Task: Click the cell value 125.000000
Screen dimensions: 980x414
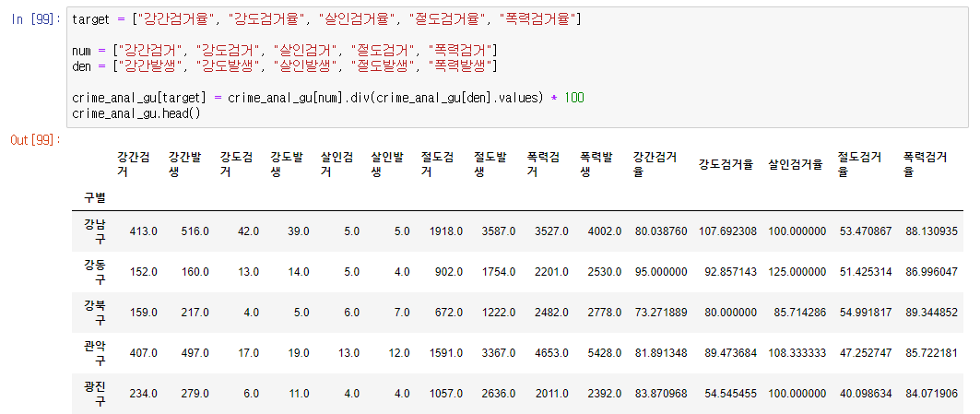Action: pyautogui.click(x=797, y=272)
